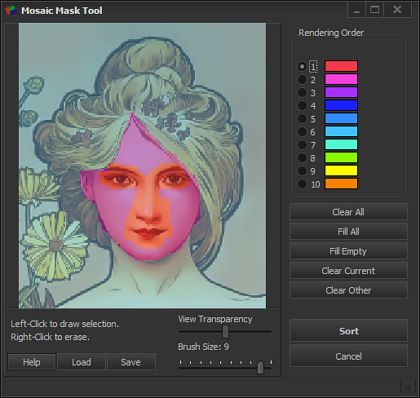Select rendering order radio button 7
The height and width of the screenshot is (398, 420).
(302, 145)
